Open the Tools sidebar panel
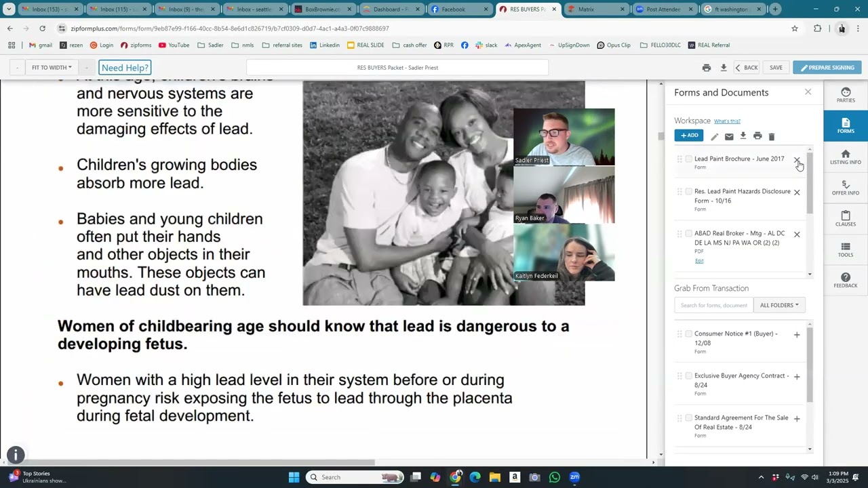Viewport: 868px width, 488px height. (846, 250)
